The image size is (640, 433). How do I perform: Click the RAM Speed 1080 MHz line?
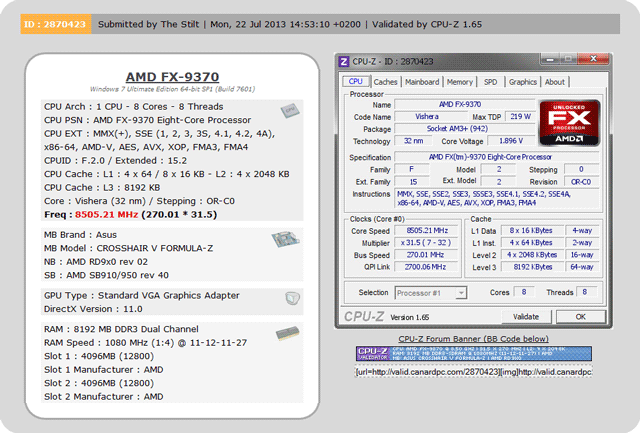point(145,342)
